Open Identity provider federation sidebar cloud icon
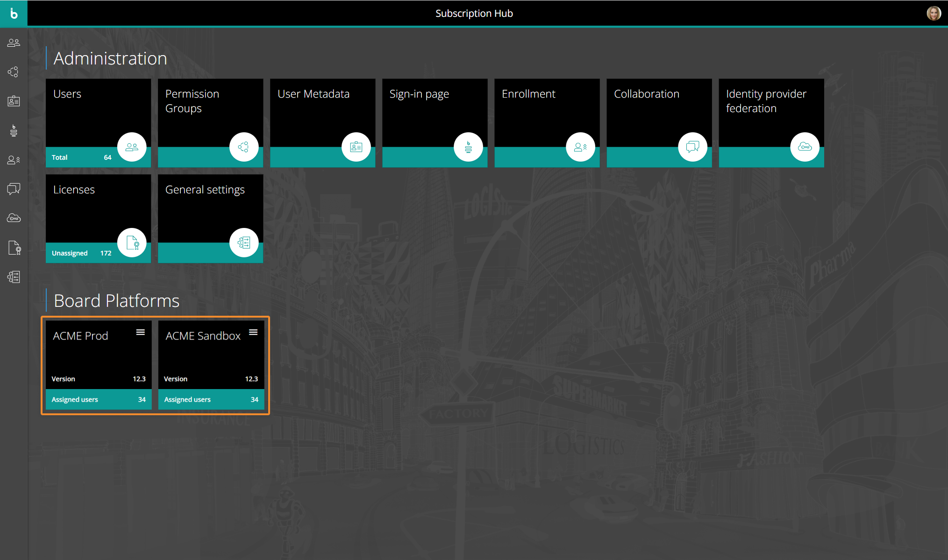This screenshot has width=948, height=560. click(x=14, y=218)
